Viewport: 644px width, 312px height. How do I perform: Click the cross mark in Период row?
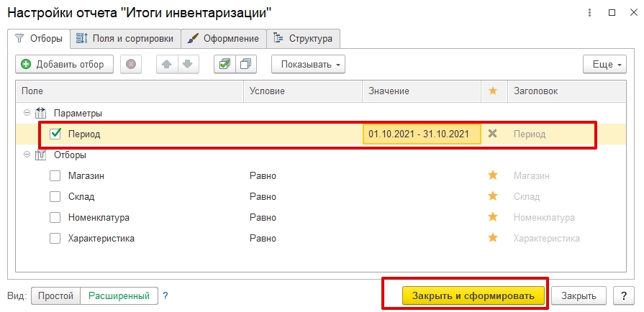[492, 134]
